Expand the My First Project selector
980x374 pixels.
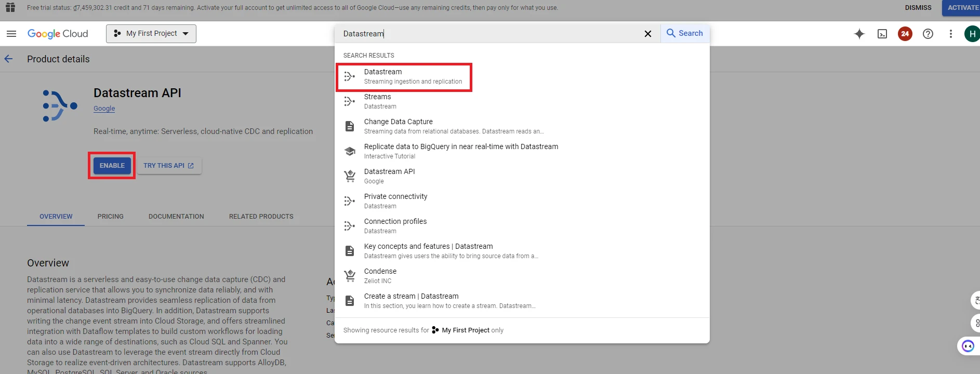coord(151,34)
